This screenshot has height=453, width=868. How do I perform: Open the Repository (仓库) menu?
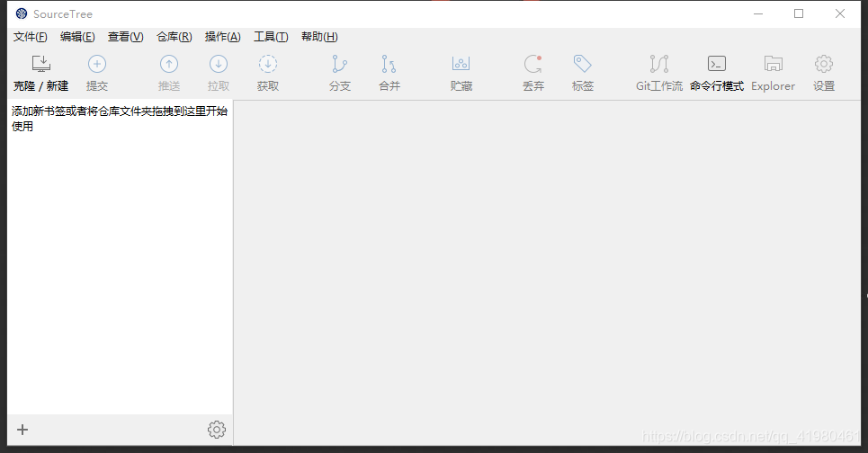pyautogui.click(x=174, y=37)
